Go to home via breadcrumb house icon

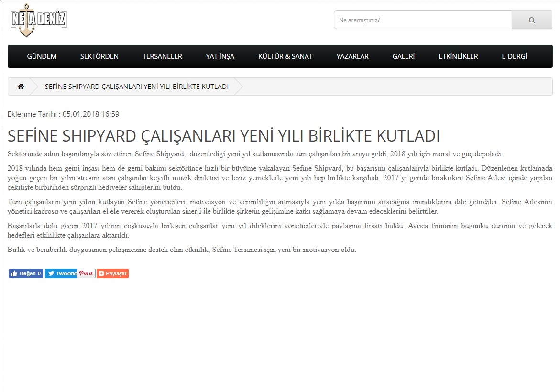tap(21, 87)
